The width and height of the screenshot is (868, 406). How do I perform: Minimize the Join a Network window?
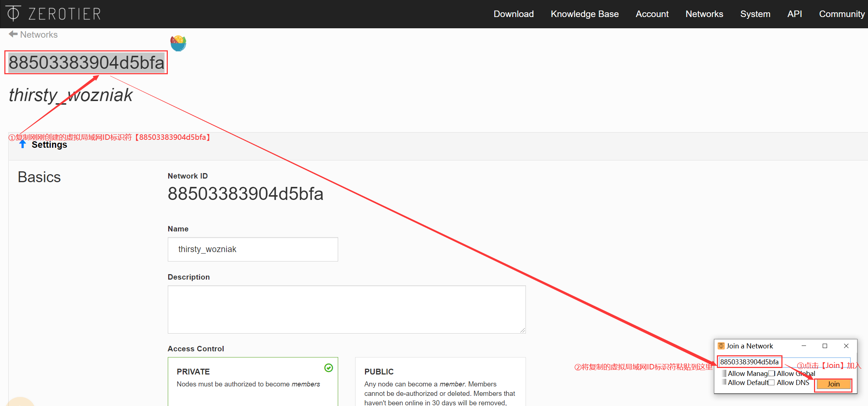click(x=803, y=346)
